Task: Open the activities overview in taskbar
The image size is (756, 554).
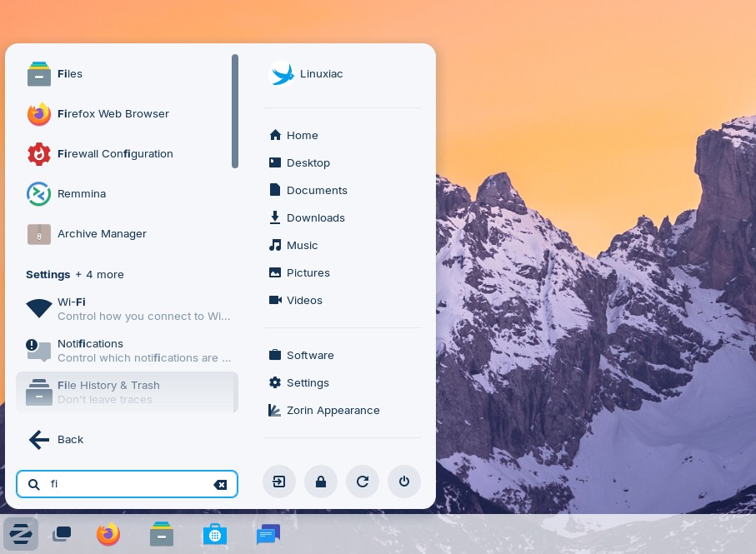Action: click(x=62, y=534)
